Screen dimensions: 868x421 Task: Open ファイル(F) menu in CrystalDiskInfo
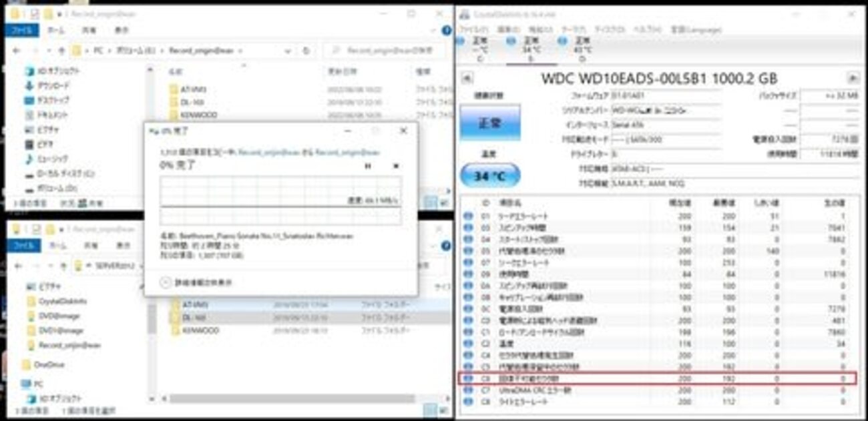pos(473,30)
